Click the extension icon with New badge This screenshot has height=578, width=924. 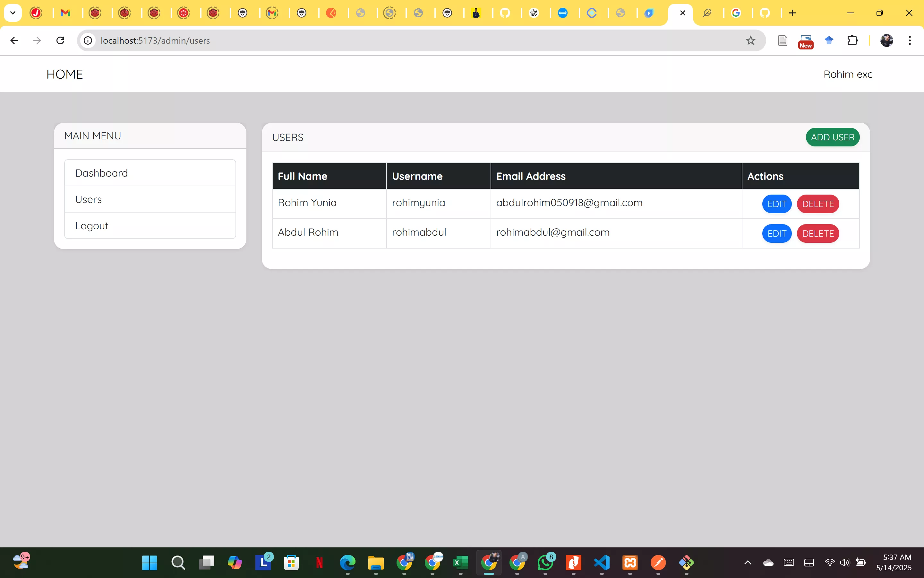(806, 41)
